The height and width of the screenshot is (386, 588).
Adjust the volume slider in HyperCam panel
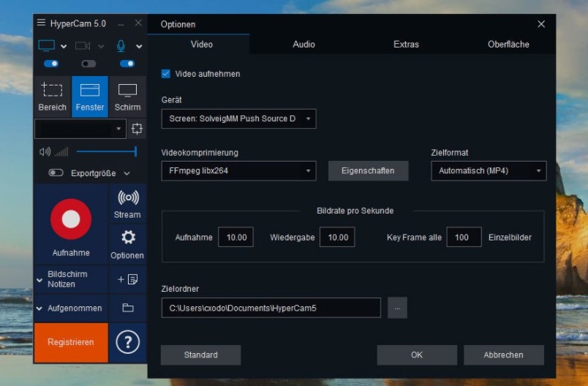pos(106,151)
